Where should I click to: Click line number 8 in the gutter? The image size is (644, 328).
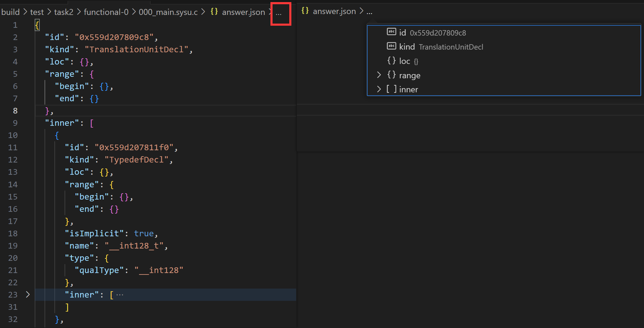click(x=15, y=111)
